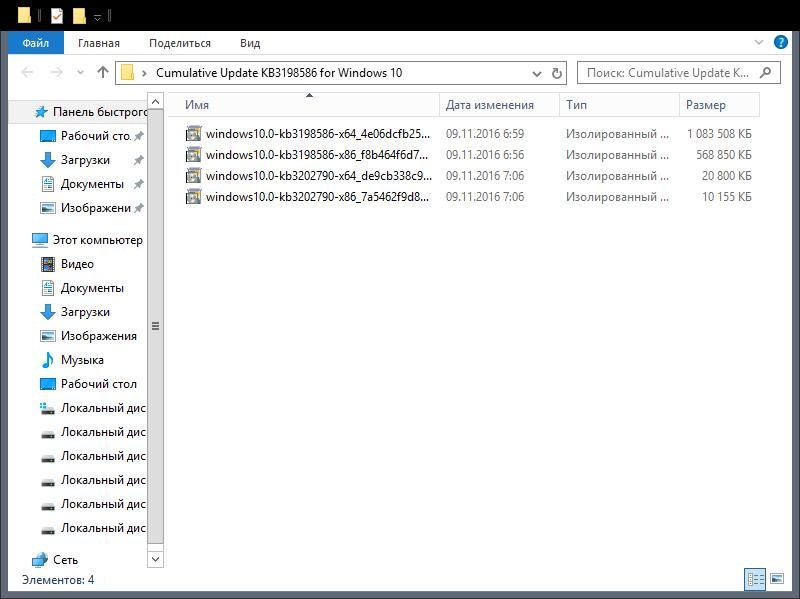Sort files by the Тип column header
This screenshot has width=800, height=599.
click(x=619, y=105)
